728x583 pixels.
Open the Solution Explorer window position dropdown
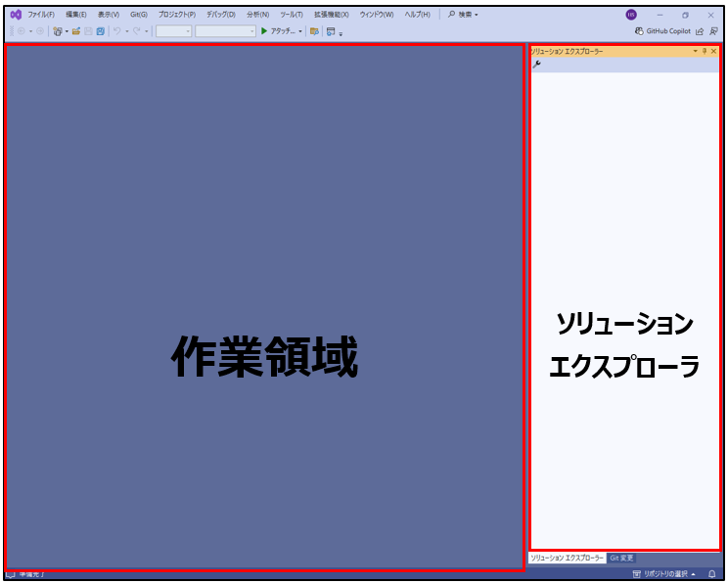[x=695, y=50]
